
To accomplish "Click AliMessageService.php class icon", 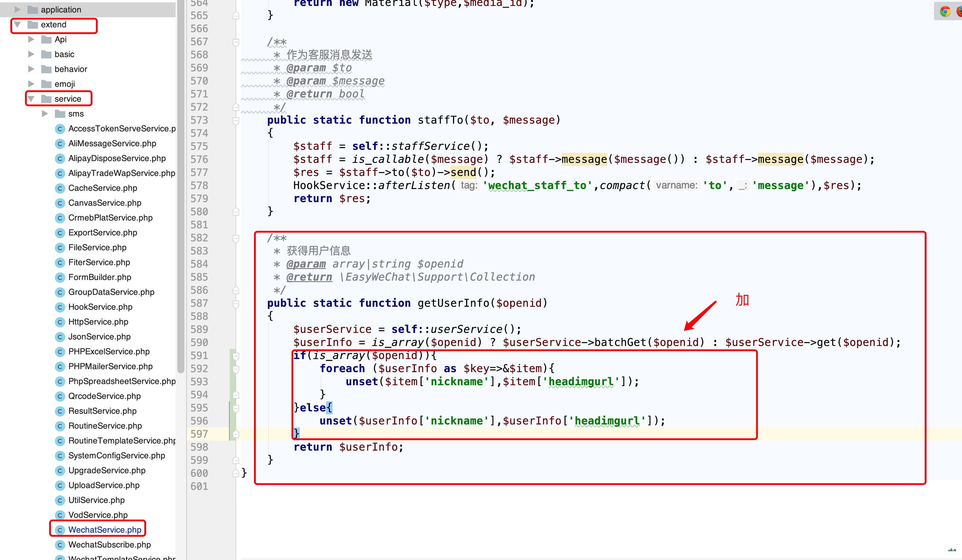I will point(60,144).
